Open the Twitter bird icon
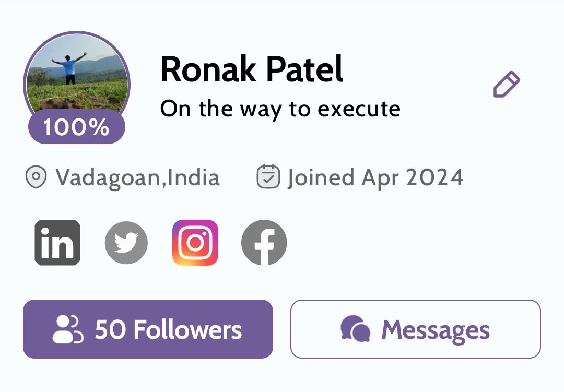Screen dimensions: 564x392 pyautogui.click(x=126, y=243)
